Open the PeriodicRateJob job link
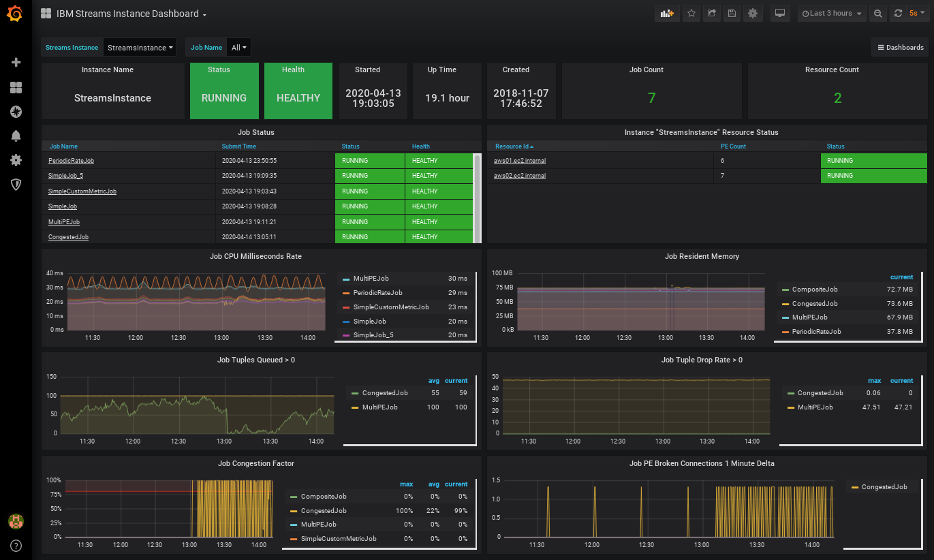This screenshot has height=560, width=934. (x=71, y=161)
